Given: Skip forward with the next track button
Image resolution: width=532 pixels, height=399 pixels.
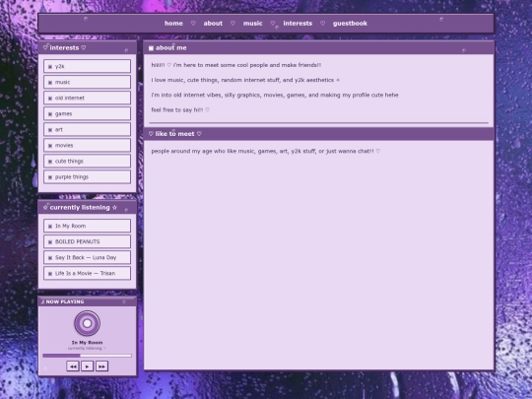Looking at the screenshot, I should click(101, 366).
